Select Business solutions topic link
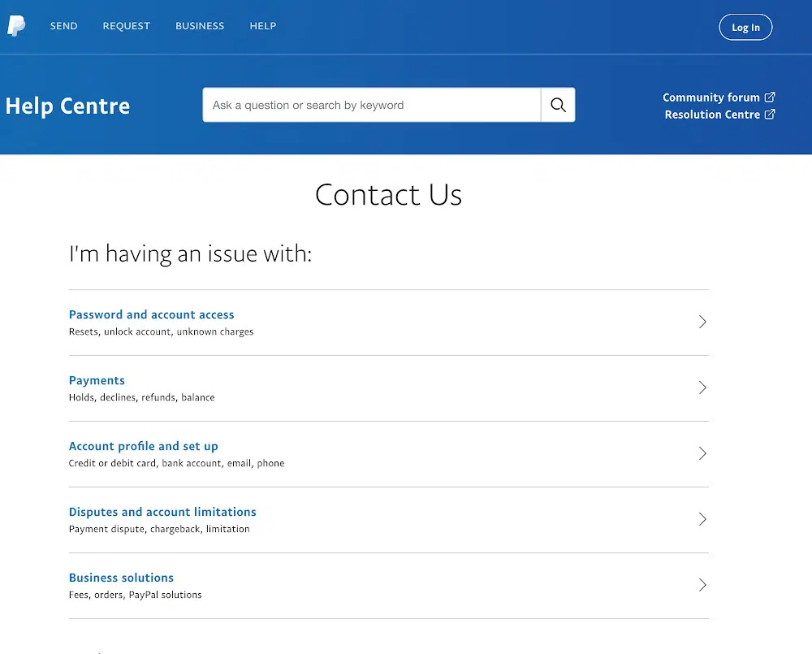 pyautogui.click(x=121, y=578)
